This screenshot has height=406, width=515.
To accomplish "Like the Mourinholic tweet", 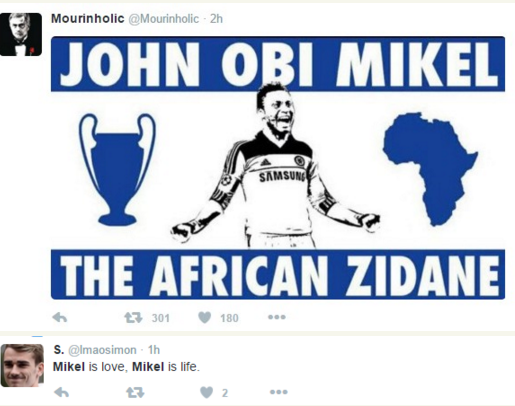I will click(x=205, y=318).
